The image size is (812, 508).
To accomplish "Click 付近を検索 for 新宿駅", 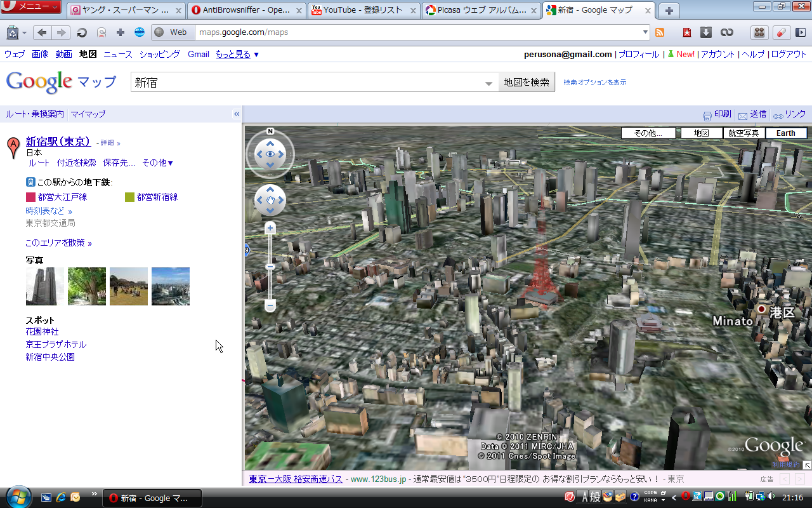I will [77, 163].
